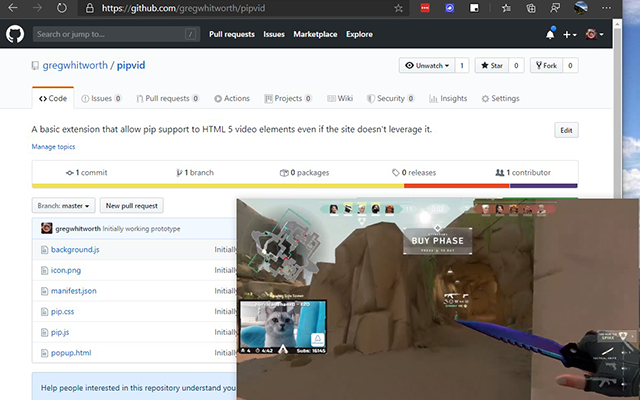The height and width of the screenshot is (400, 640).
Task: Open Explore in GitHub header
Action: 359,34
